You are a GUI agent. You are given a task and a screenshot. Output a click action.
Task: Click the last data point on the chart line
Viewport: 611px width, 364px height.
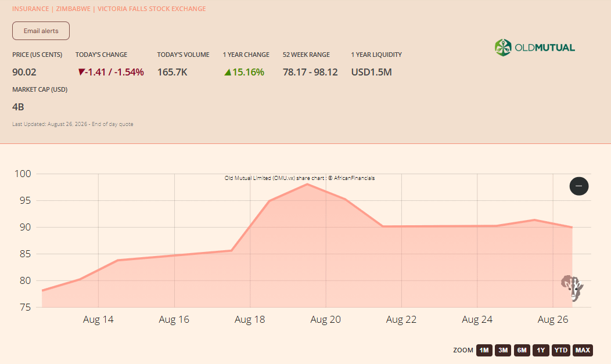[572, 228]
